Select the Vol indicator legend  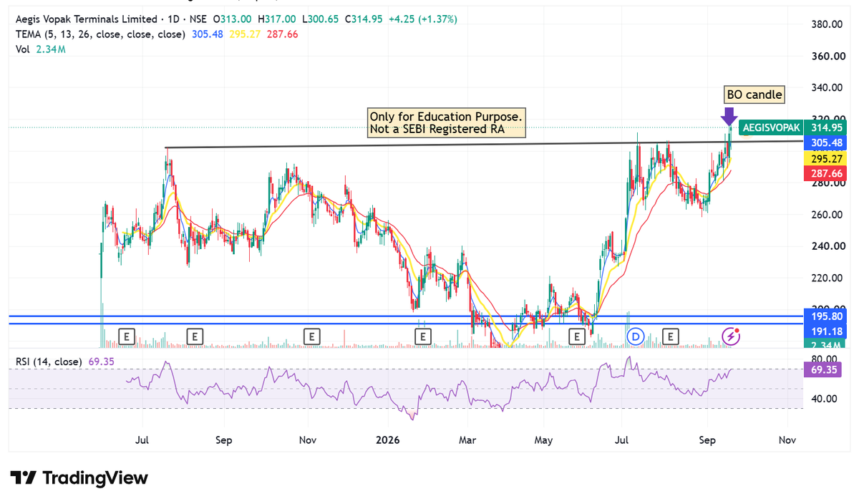tap(23, 49)
